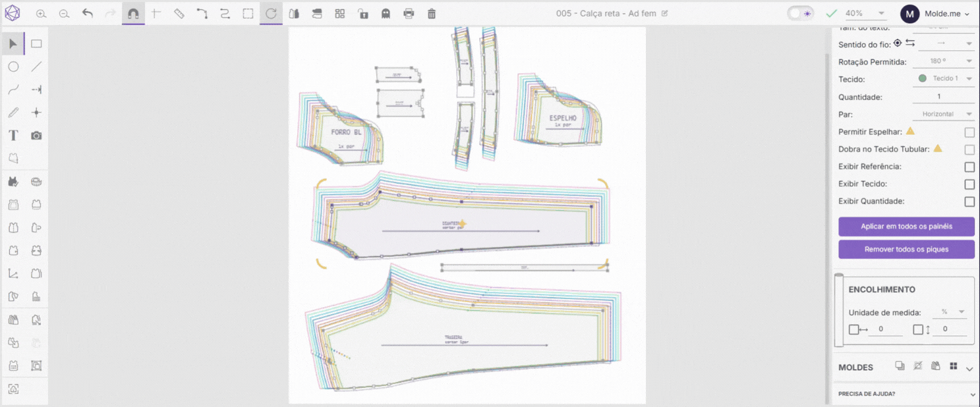The image size is (980, 407).
Task: Select the curve drawing tool
Action: click(x=13, y=90)
